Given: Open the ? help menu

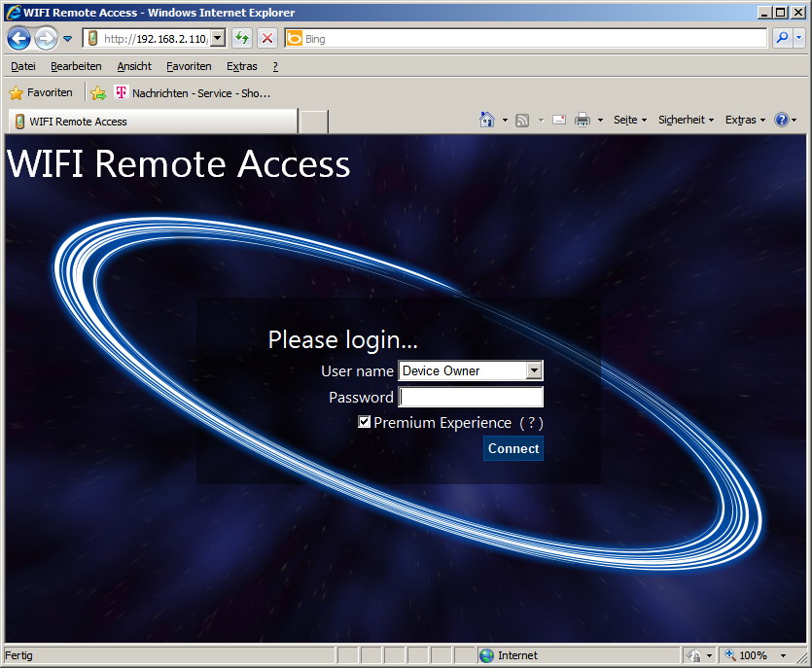Looking at the screenshot, I should (275, 66).
